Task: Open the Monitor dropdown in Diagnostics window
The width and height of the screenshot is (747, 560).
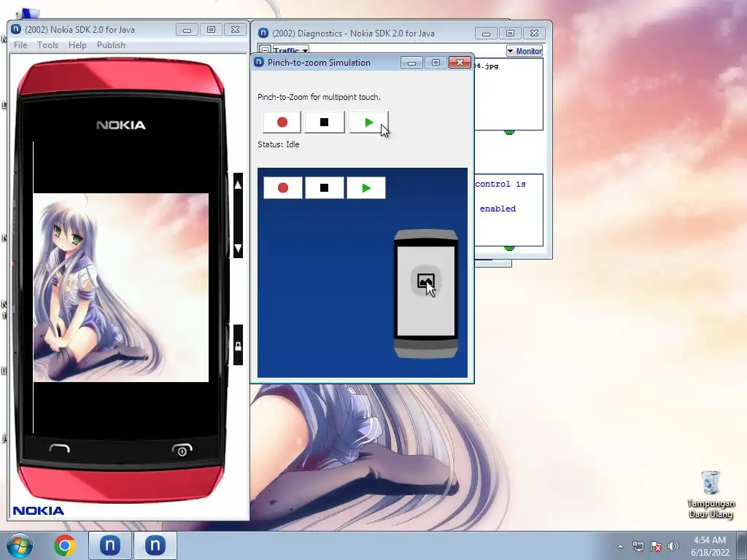Action: pyautogui.click(x=525, y=51)
